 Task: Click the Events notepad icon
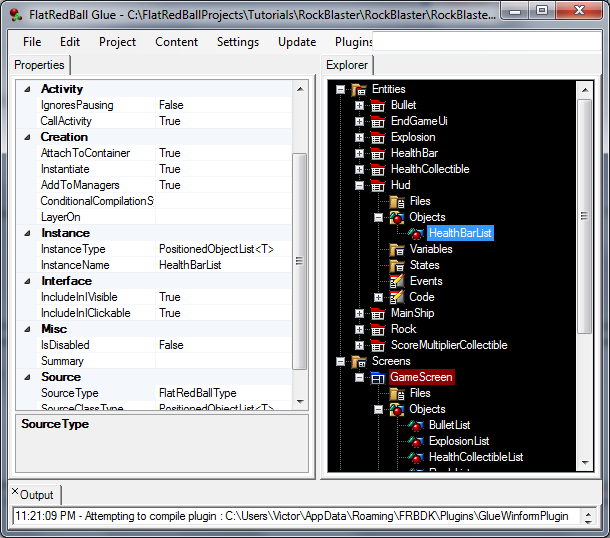[x=397, y=281]
